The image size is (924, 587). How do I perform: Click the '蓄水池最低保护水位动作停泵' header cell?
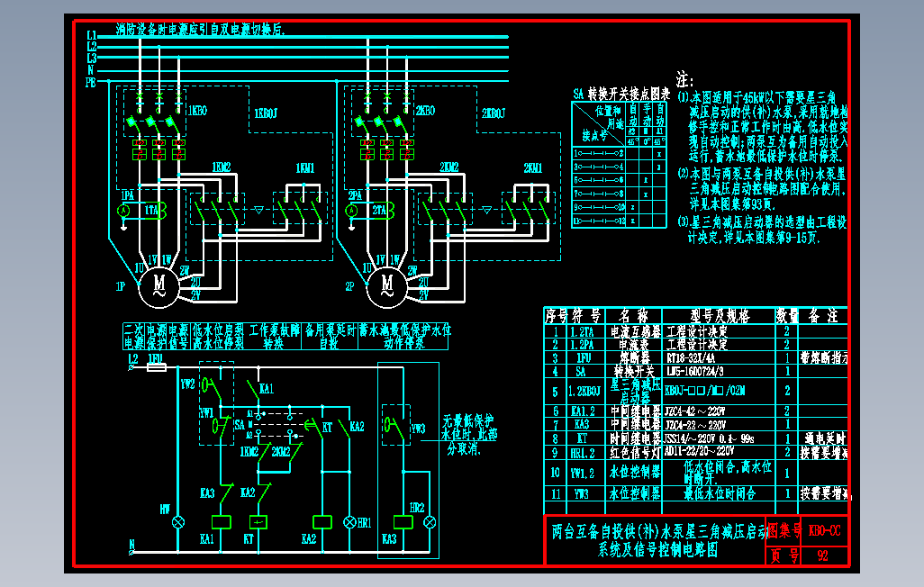(x=404, y=337)
